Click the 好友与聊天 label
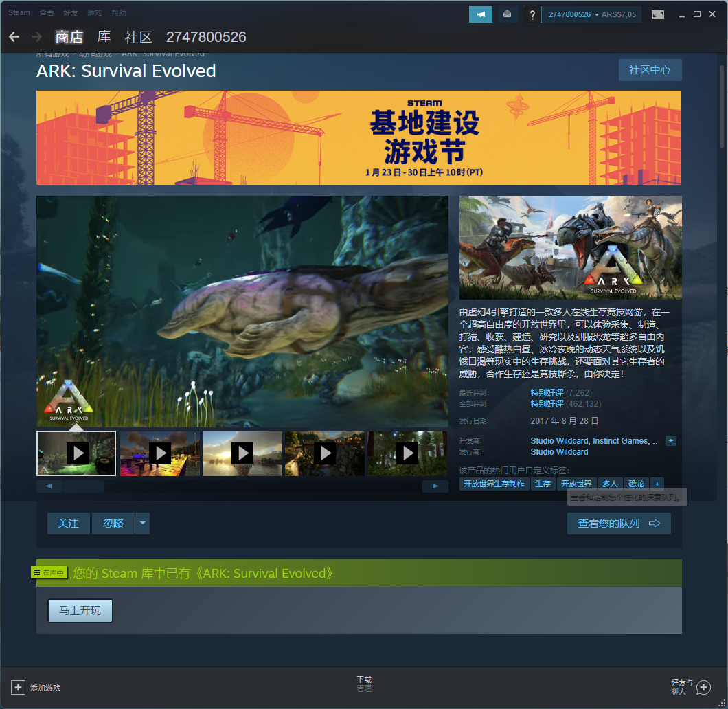 [682, 687]
